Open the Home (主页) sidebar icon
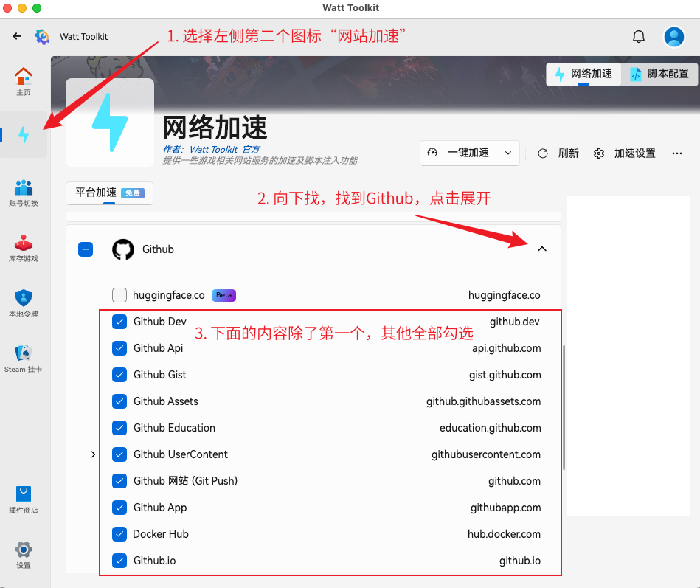 (24, 80)
